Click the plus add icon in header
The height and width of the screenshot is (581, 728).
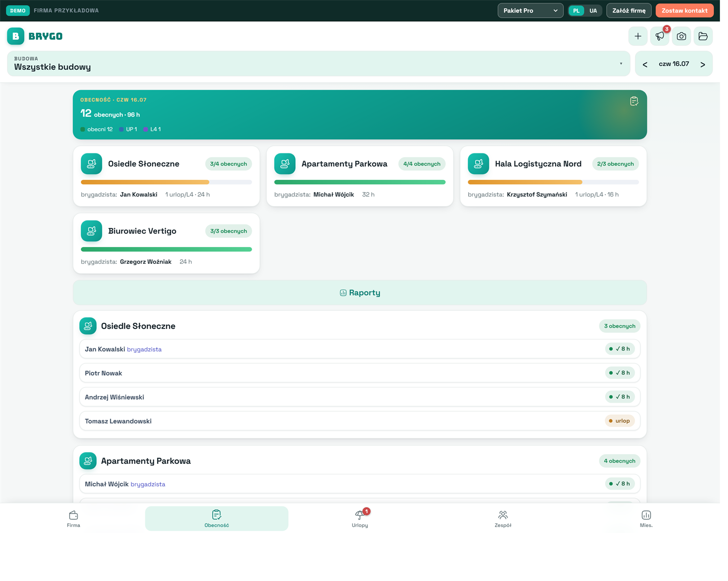pos(638,36)
